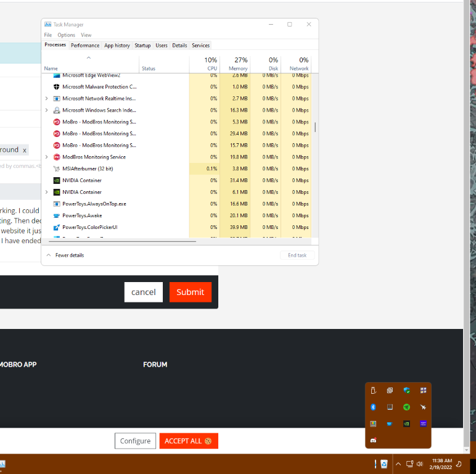Click the Microsoft Windows Search Indexer icon
This screenshot has width=476, height=474.
coord(57,110)
